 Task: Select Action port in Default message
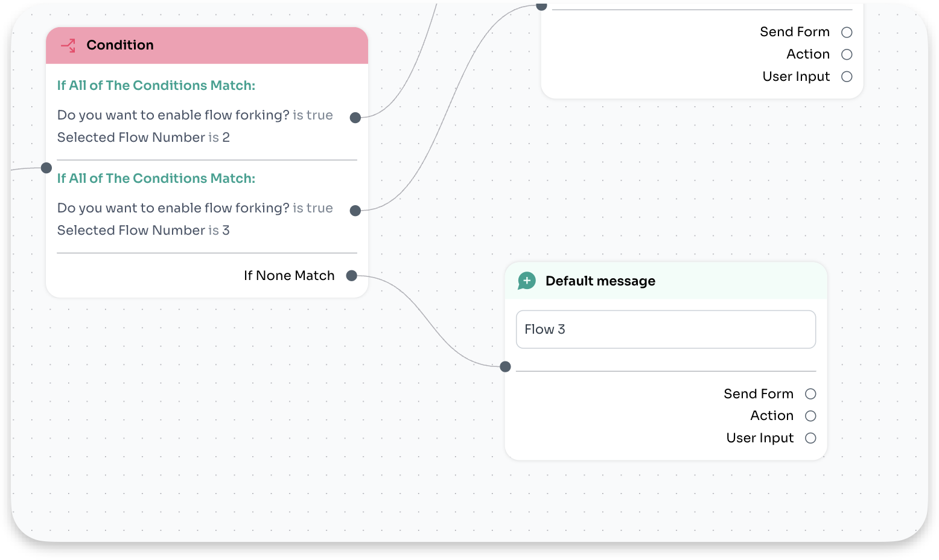pyautogui.click(x=810, y=416)
